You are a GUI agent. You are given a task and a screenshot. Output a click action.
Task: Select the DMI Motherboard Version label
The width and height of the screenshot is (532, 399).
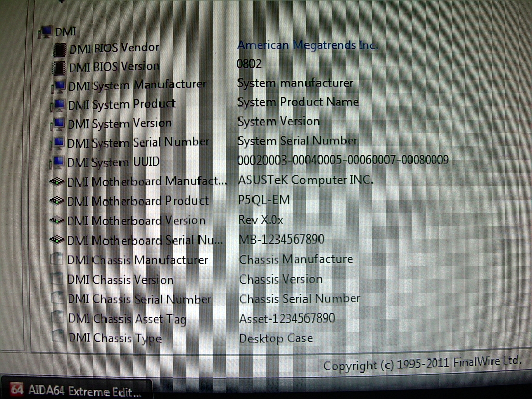tap(136, 221)
